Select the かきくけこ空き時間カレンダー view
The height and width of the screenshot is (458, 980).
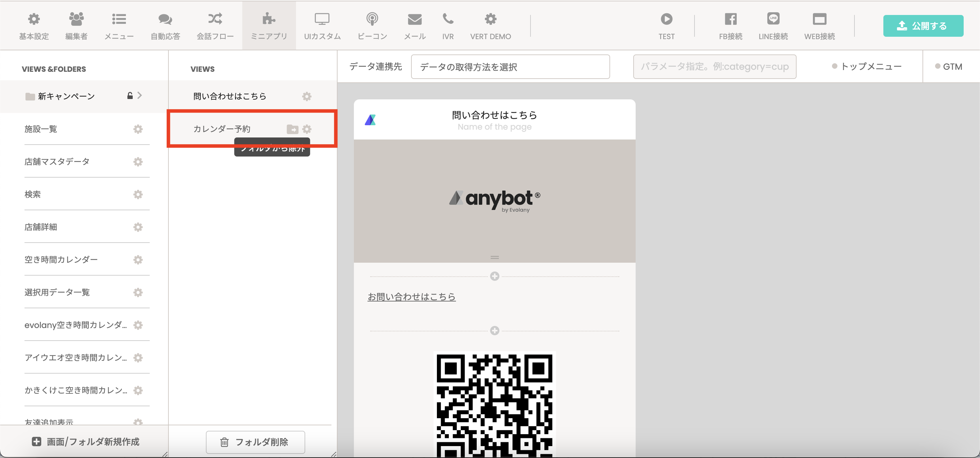click(76, 390)
